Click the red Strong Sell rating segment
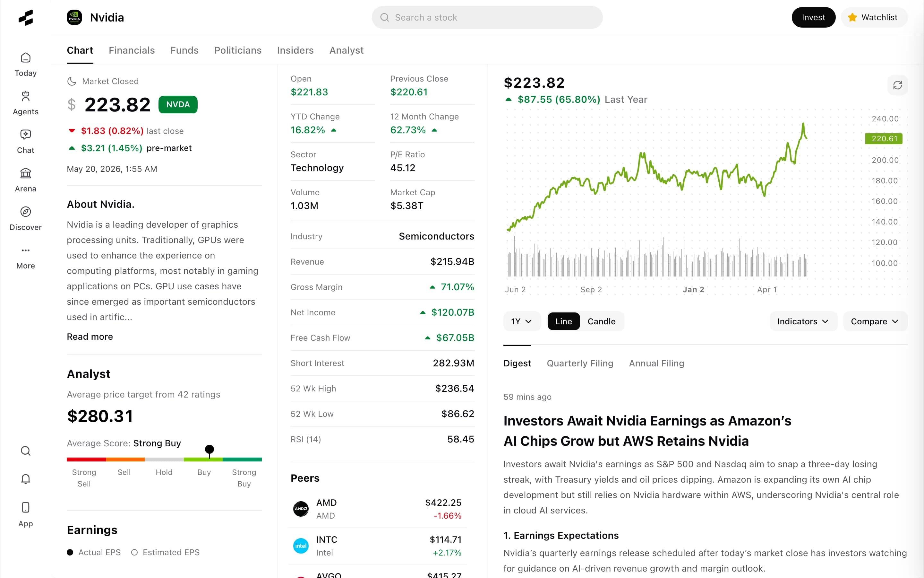The height and width of the screenshot is (578, 924). [x=86, y=459]
